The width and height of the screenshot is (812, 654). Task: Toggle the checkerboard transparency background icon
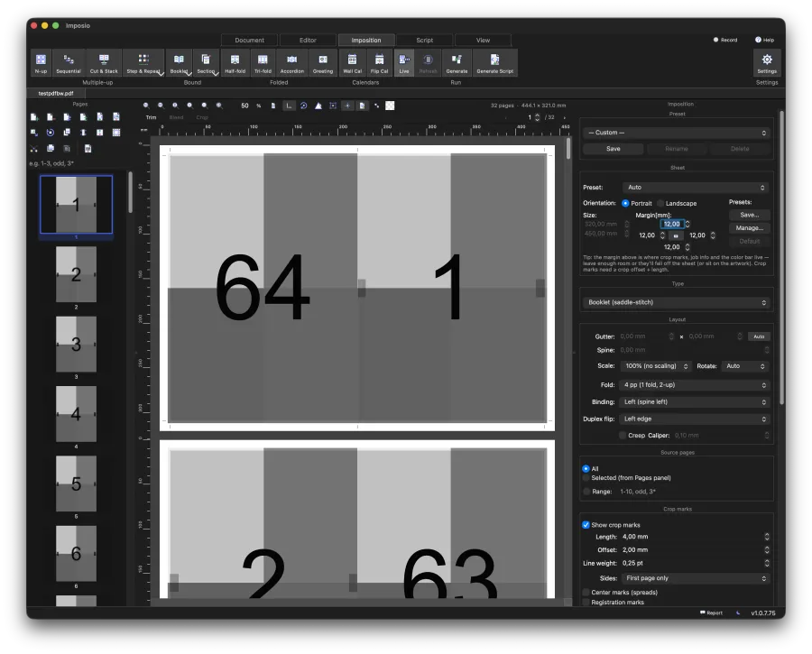(390, 106)
